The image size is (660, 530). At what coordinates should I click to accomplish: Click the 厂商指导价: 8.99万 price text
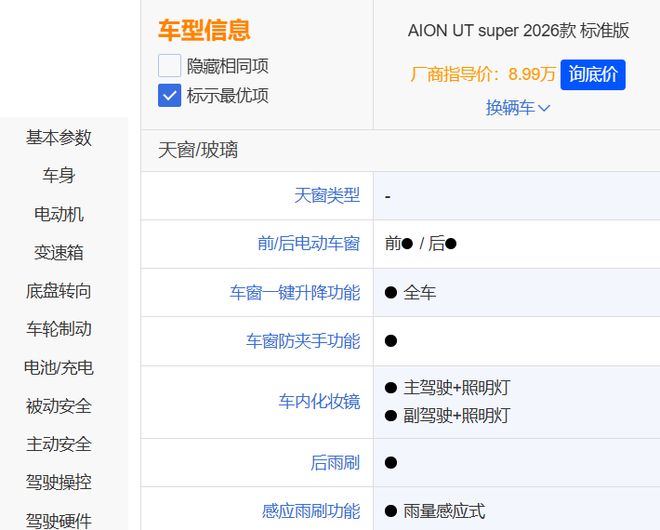click(x=483, y=74)
